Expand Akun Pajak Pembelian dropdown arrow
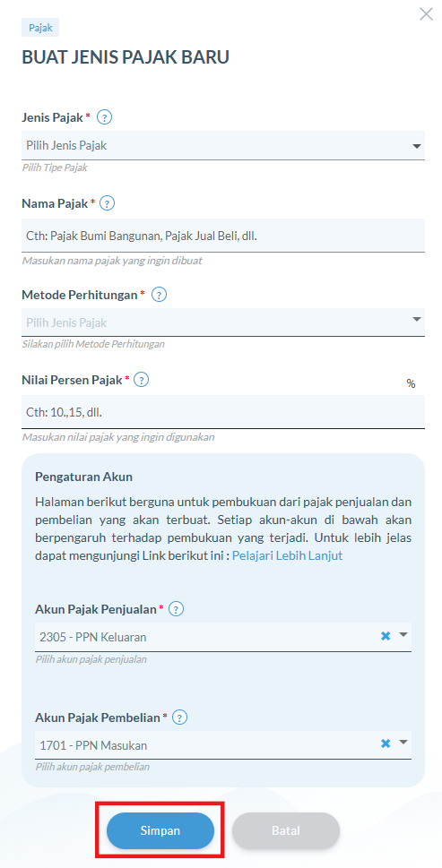 pos(403,743)
